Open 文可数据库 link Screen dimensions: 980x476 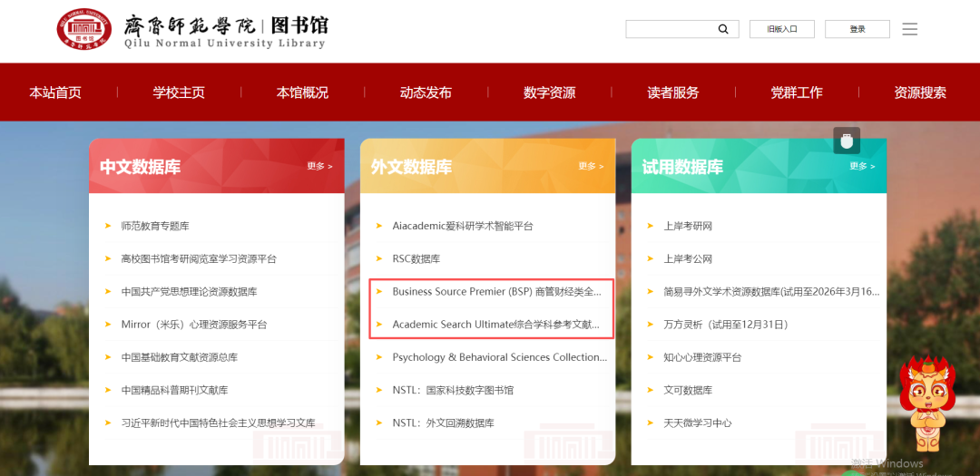[x=688, y=391]
